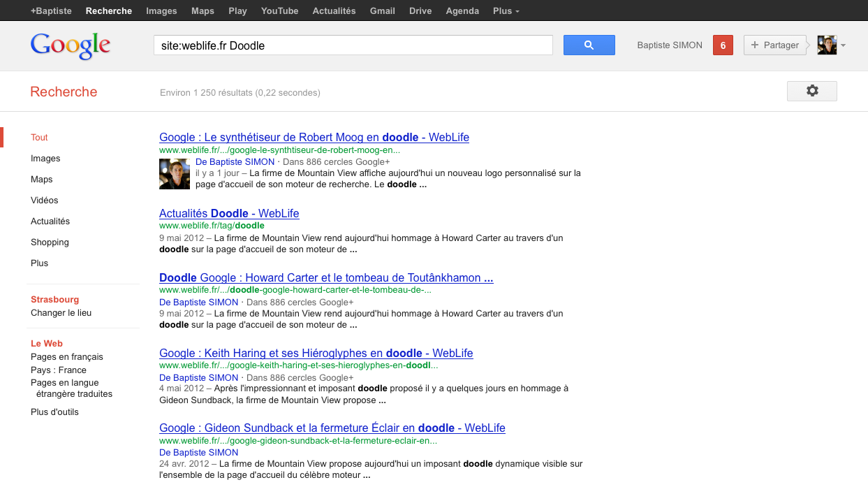Open the red notifications counter showing 6
Image resolution: width=868 pixels, height=487 pixels.
tap(723, 45)
